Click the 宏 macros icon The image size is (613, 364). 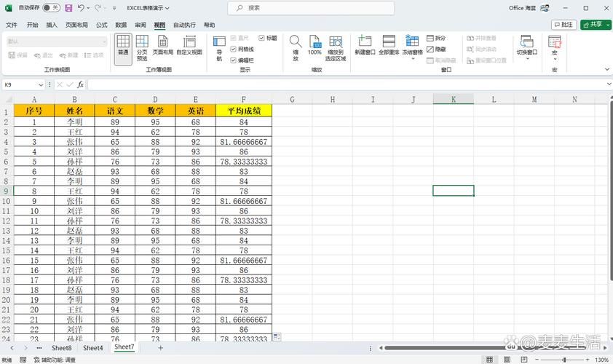coord(554,41)
